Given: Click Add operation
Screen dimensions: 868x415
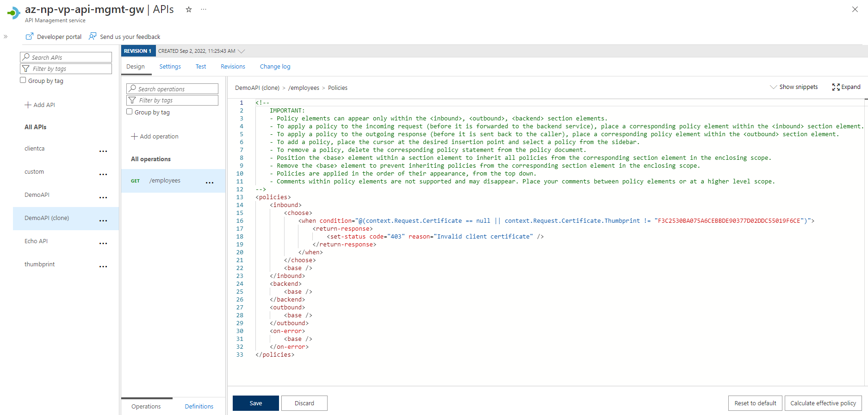Looking at the screenshot, I should coord(155,136).
